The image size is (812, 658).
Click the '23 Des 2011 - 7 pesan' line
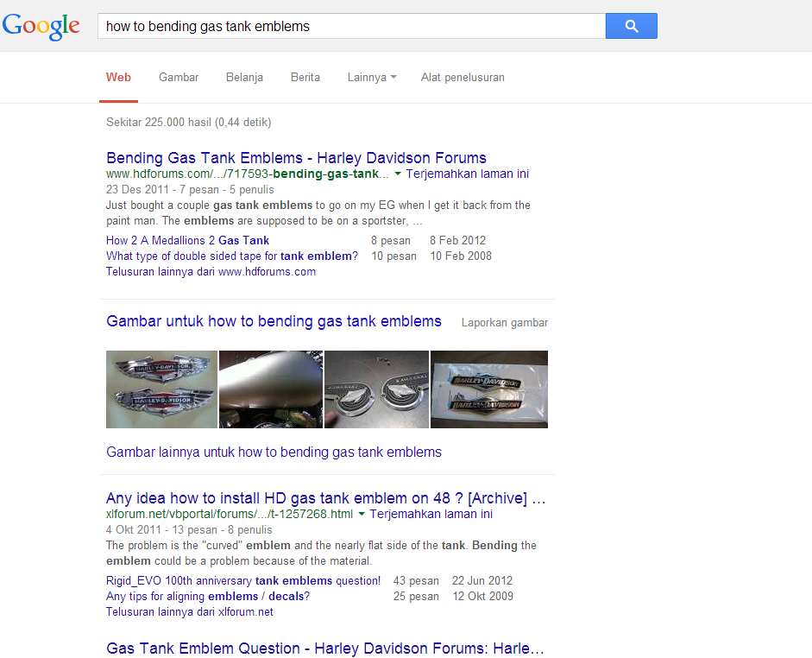click(190, 190)
